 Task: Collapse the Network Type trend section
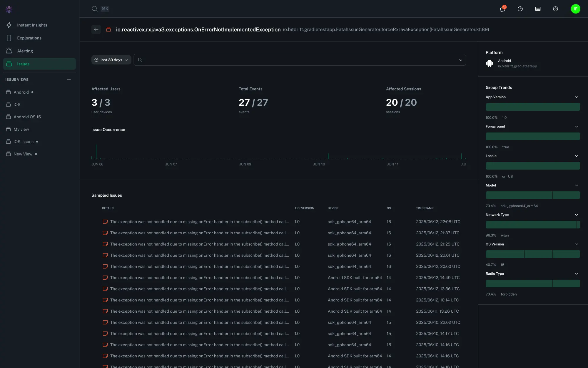point(576,215)
